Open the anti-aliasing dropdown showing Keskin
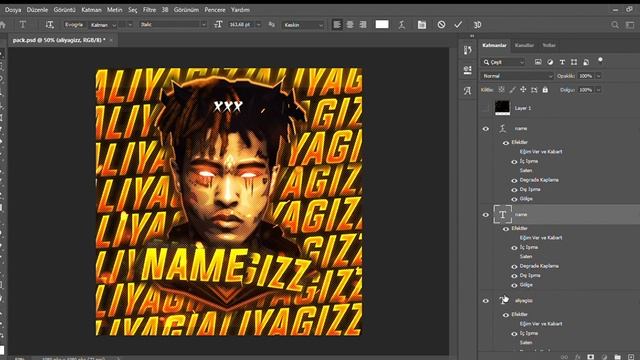 coord(303,24)
